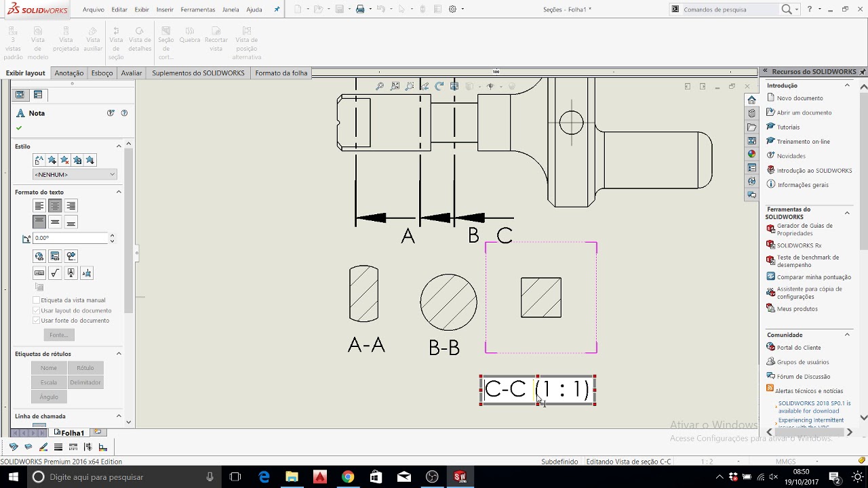This screenshot has height=488, width=868.
Task: Click the Add style star icon
Action: click(x=52, y=160)
